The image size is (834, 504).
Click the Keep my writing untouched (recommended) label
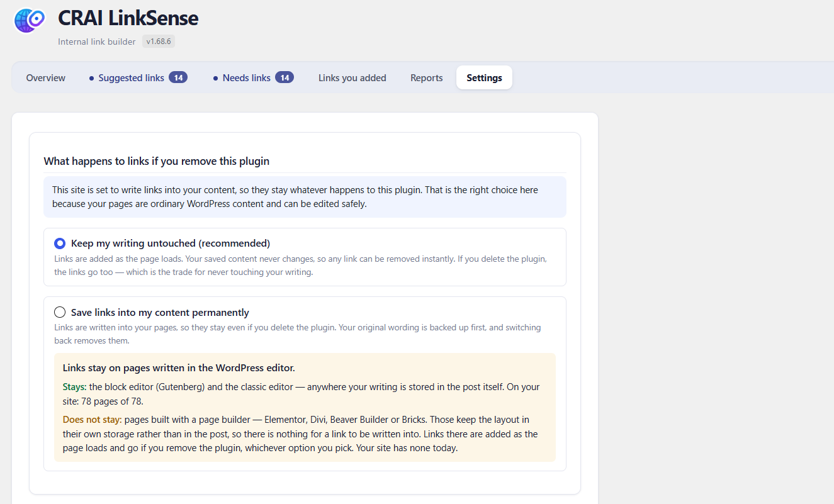tap(171, 244)
